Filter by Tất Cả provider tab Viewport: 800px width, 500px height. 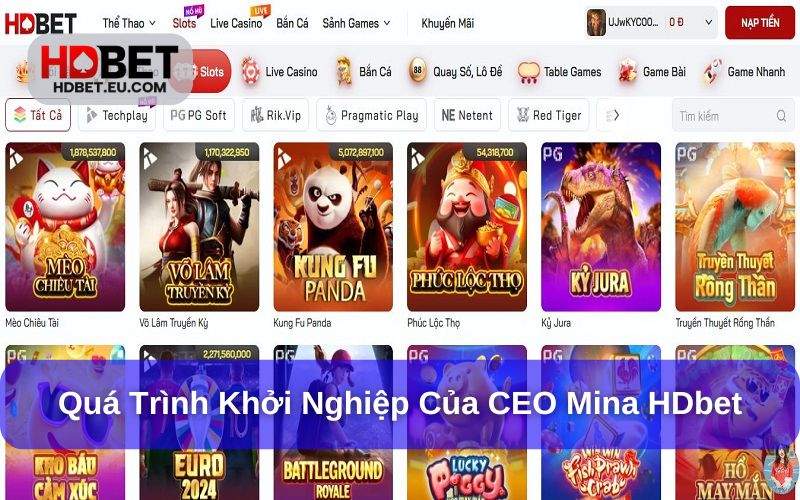pyautogui.click(x=38, y=115)
